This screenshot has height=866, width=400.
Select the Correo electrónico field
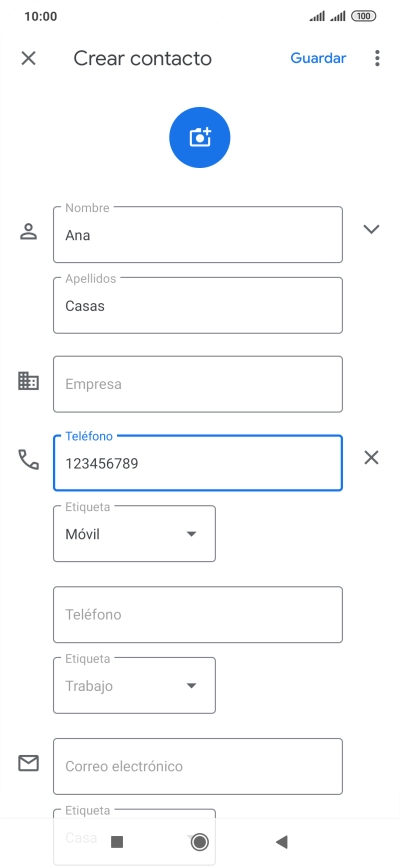(198, 767)
